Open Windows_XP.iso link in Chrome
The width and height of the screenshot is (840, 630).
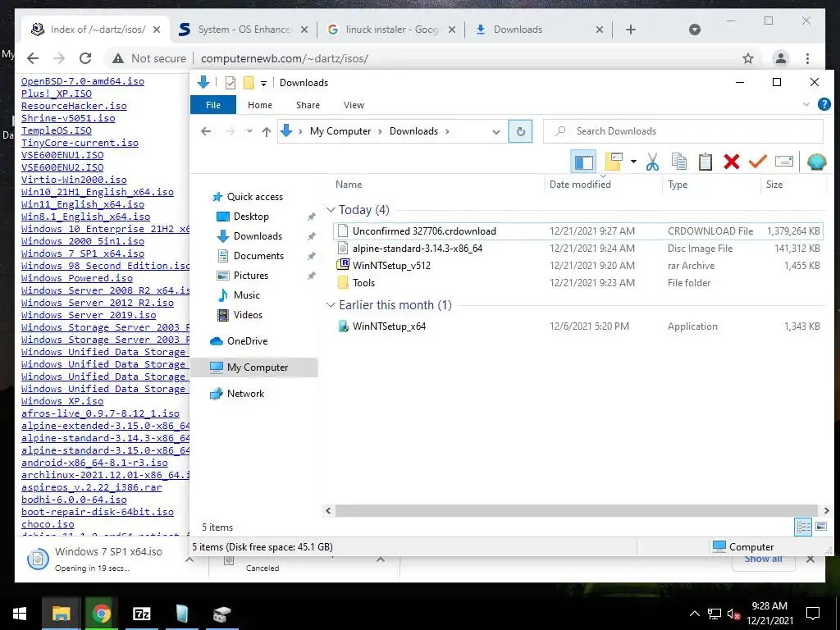[62, 401]
